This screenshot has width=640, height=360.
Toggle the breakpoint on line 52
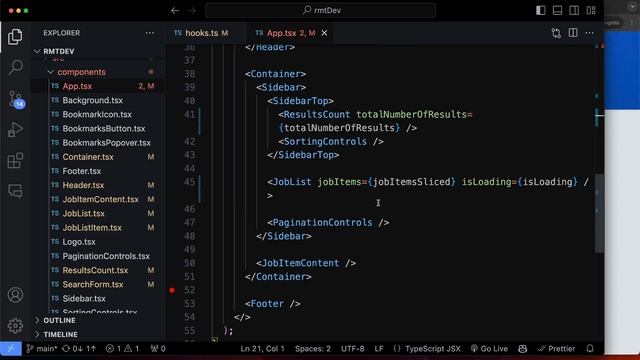[172, 290]
